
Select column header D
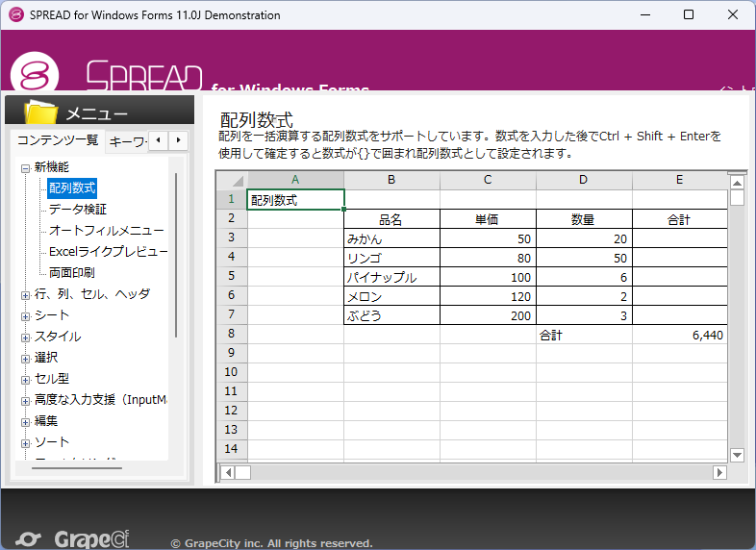click(x=584, y=180)
